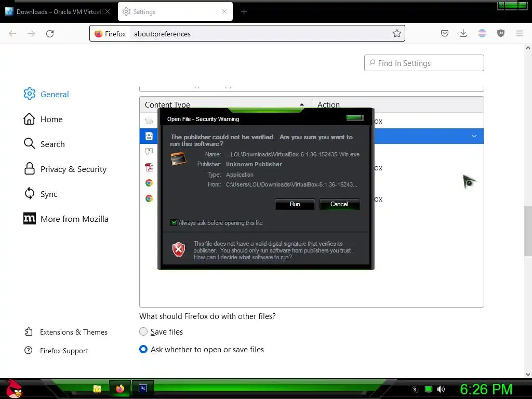Switch to the Settings tab

tap(175, 11)
